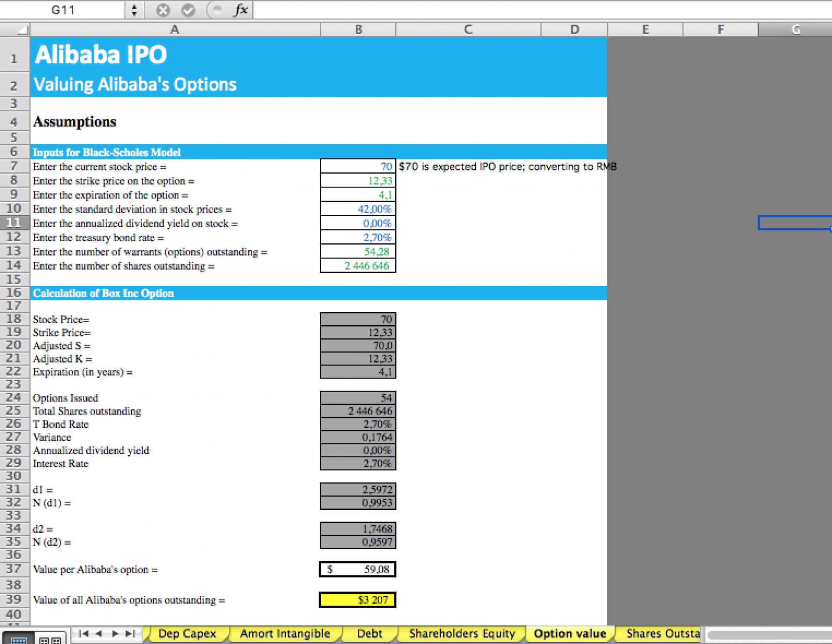The height and width of the screenshot is (644, 832).
Task: Click the Alibaba IPO title cell
Action: tap(101, 55)
